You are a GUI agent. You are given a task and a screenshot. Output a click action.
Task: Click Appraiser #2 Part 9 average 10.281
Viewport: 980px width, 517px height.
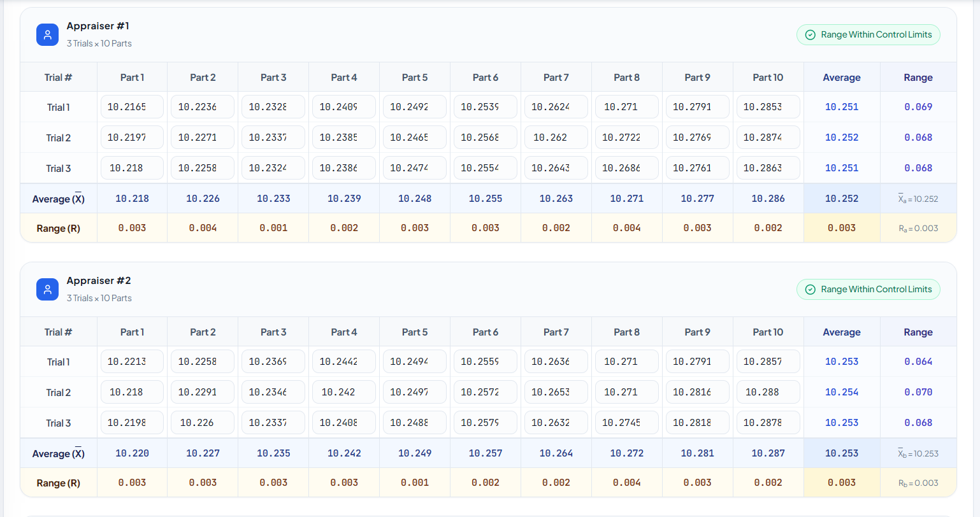[697, 453]
